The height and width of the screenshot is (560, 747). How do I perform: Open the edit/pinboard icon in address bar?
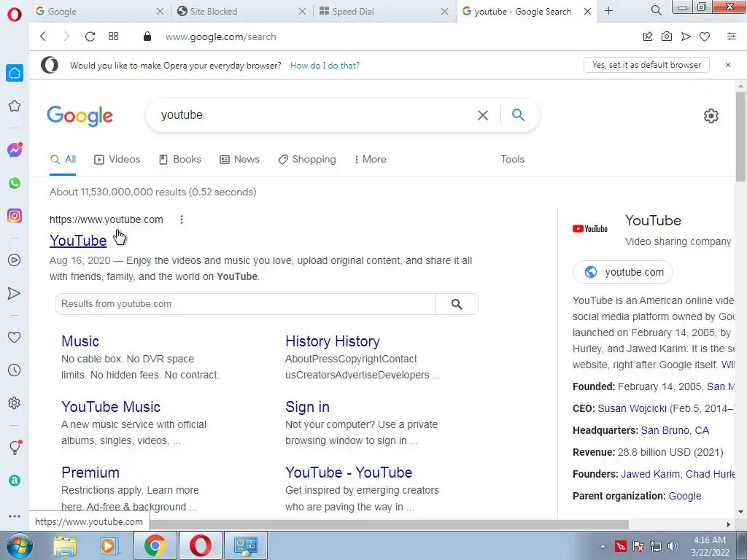(648, 36)
